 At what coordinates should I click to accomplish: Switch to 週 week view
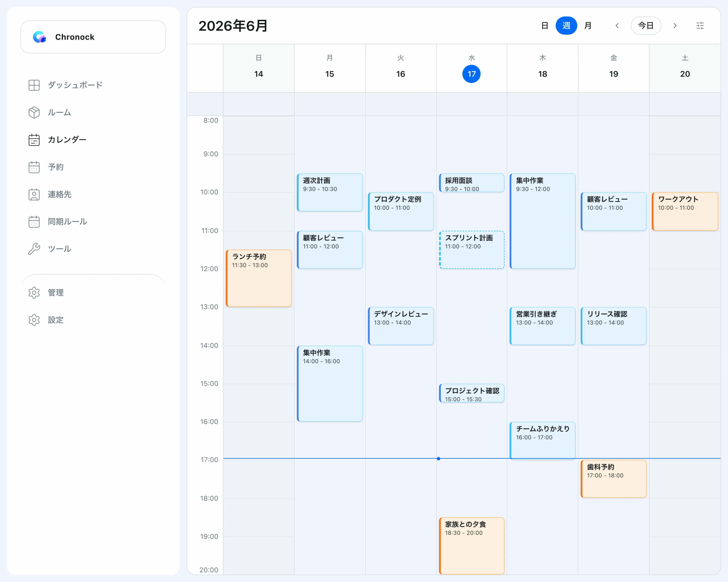[x=566, y=26]
